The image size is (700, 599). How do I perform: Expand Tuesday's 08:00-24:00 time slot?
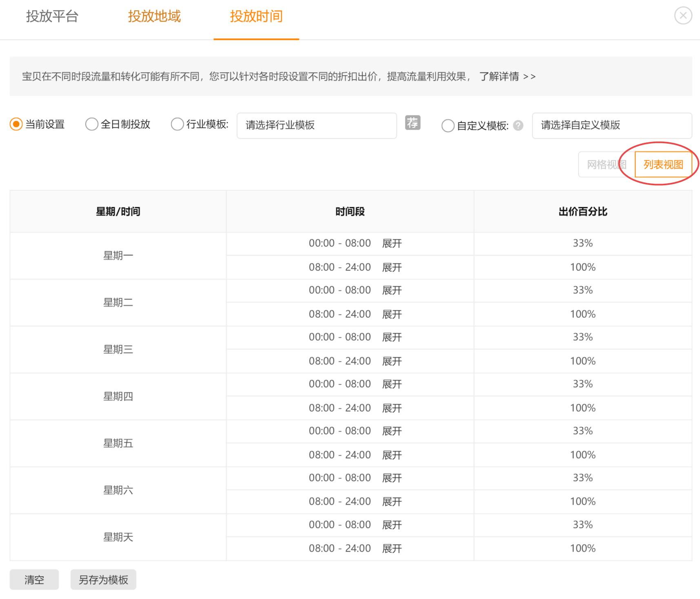(x=392, y=314)
